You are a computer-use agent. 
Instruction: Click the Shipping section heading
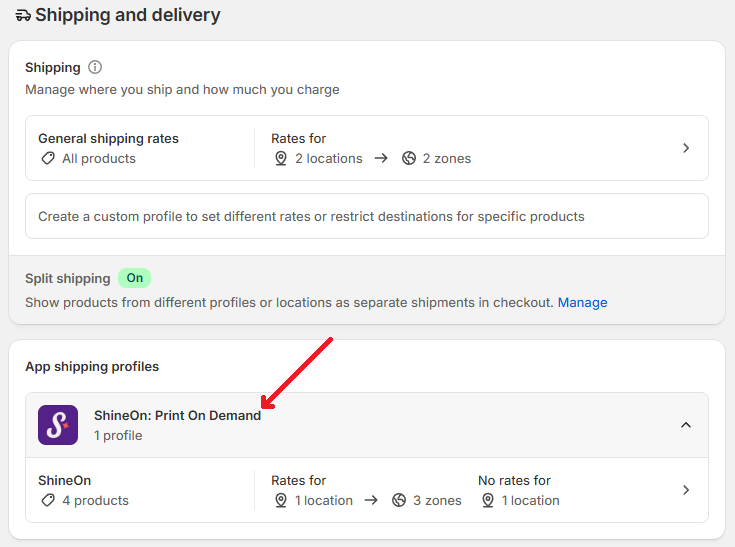[53, 67]
